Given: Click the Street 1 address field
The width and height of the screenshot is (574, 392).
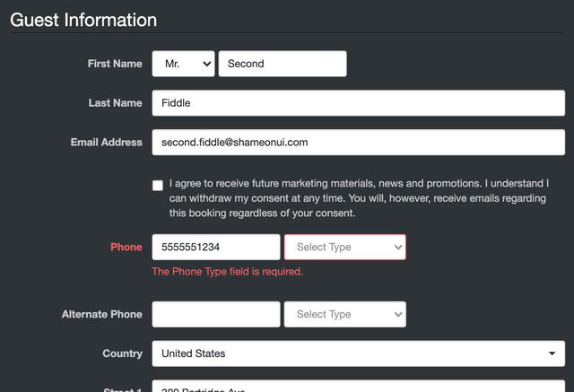Looking at the screenshot, I should point(358,388).
